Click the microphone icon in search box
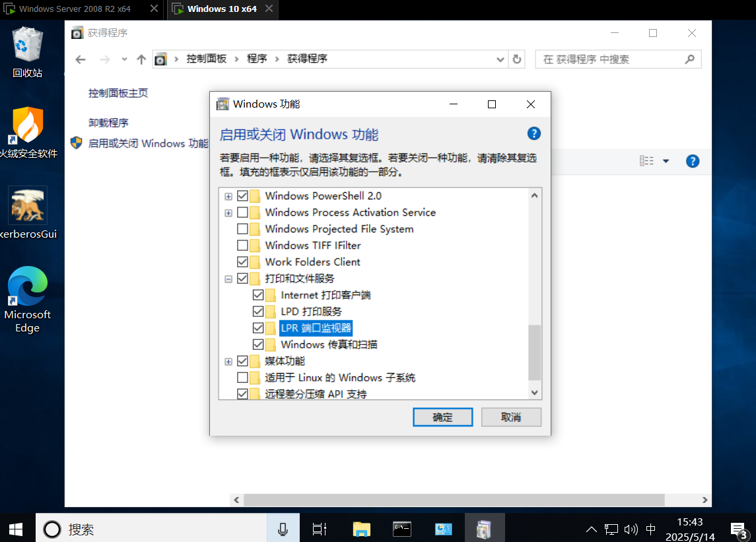This screenshot has height=542, width=756. (x=283, y=529)
